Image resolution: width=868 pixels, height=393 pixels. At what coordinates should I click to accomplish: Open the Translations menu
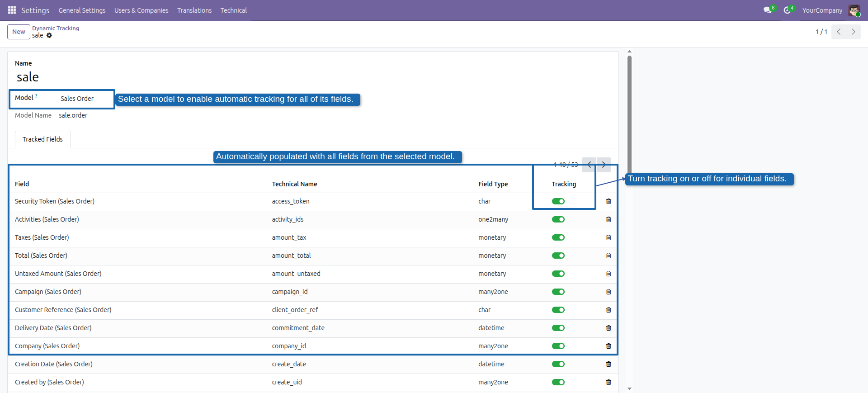click(x=194, y=10)
